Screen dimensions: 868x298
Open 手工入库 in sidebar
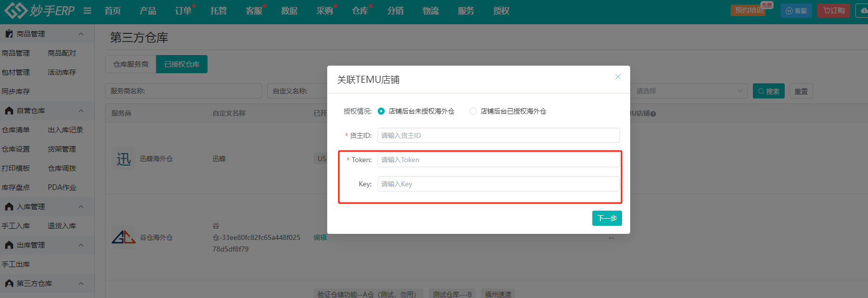[x=16, y=226]
